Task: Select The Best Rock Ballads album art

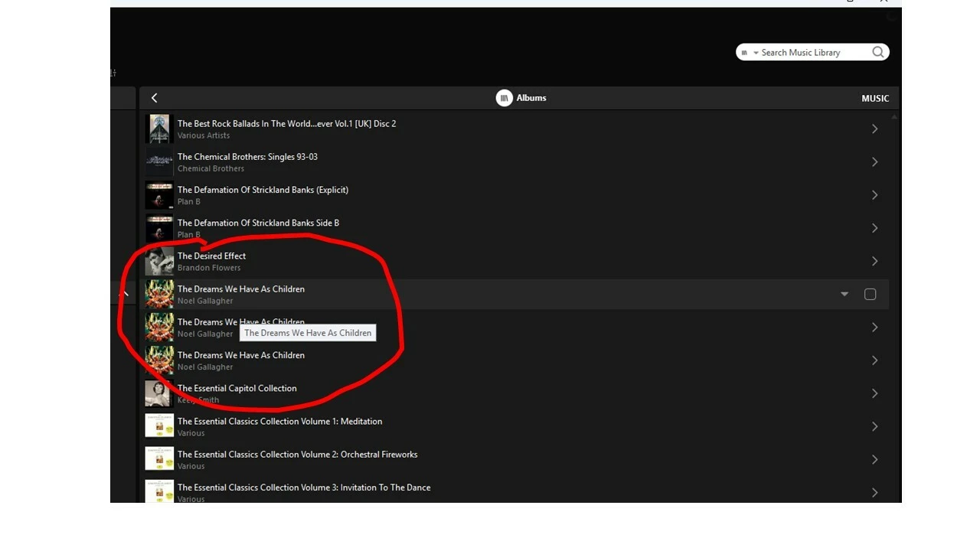Action: tap(159, 129)
